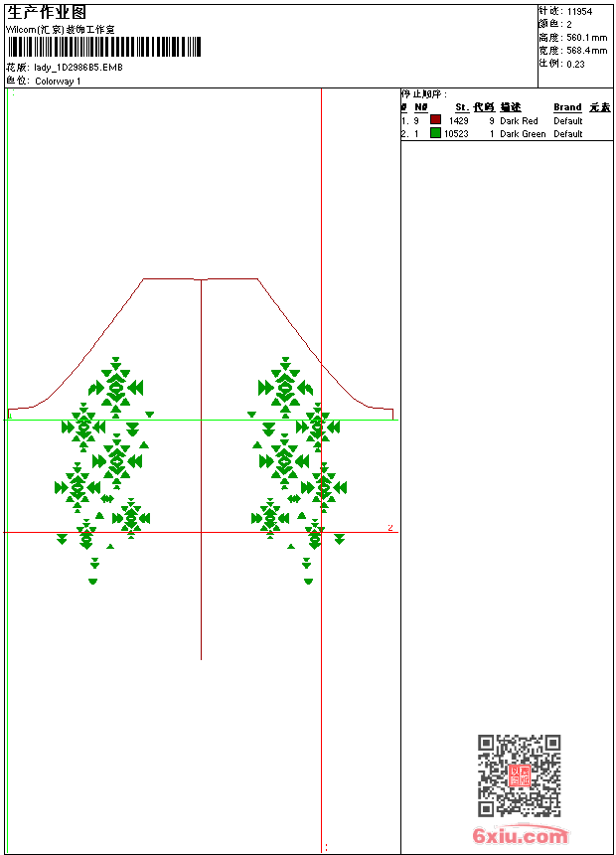Select the Dark Red row description
This screenshot has width=616, height=855.
pos(519,121)
